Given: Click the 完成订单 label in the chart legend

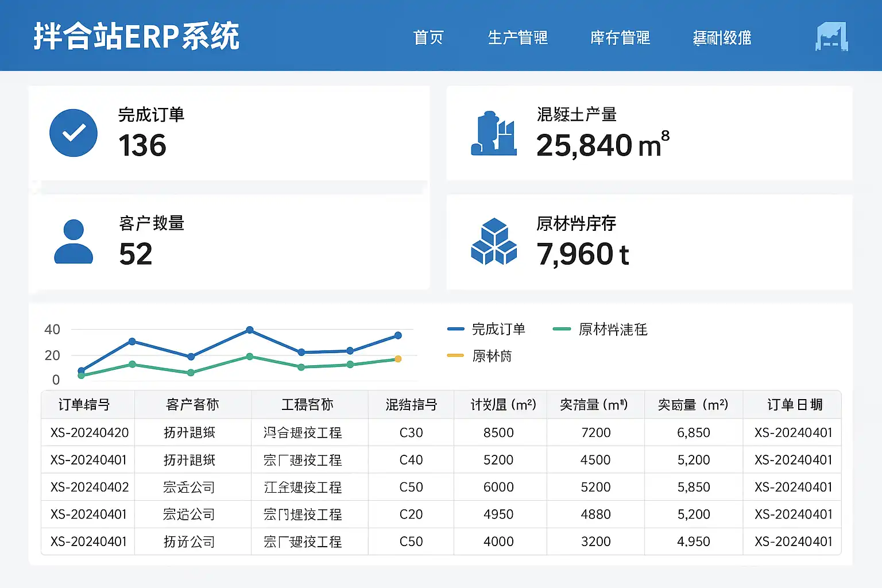Looking at the screenshot, I should click(x=498, y=329).
